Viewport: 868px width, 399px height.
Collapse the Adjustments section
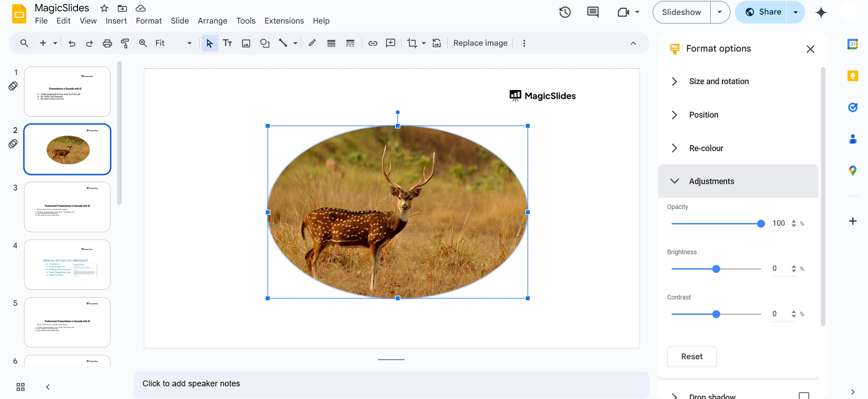(x=711, y=181)
